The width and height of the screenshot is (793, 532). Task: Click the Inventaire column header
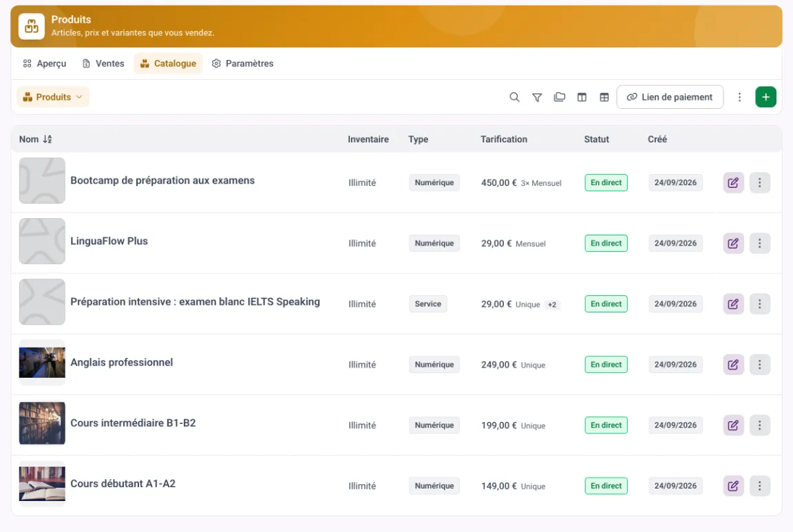tap(368, 139)
